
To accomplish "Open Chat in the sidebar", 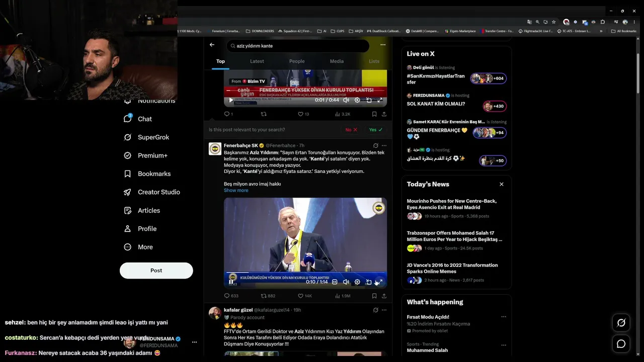I will click(138, 119).
